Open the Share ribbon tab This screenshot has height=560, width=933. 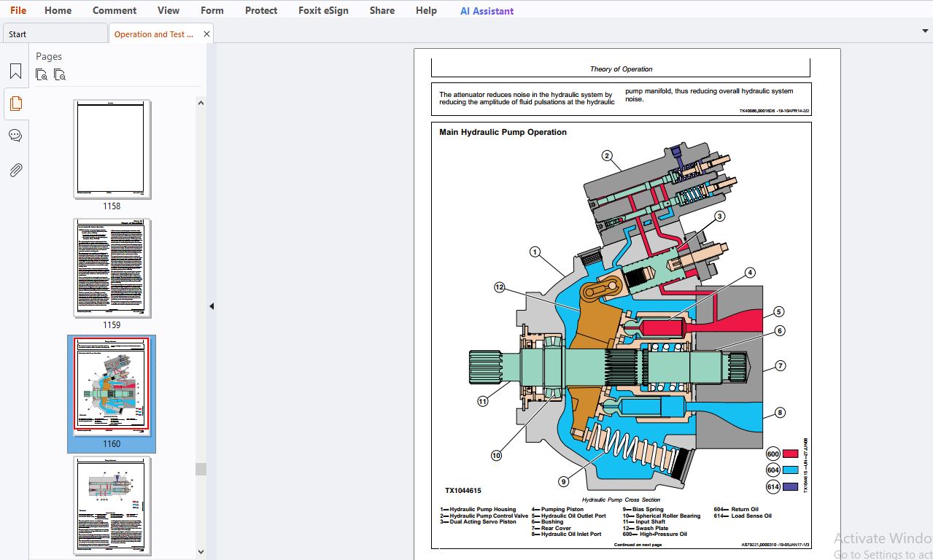point(382,10)
